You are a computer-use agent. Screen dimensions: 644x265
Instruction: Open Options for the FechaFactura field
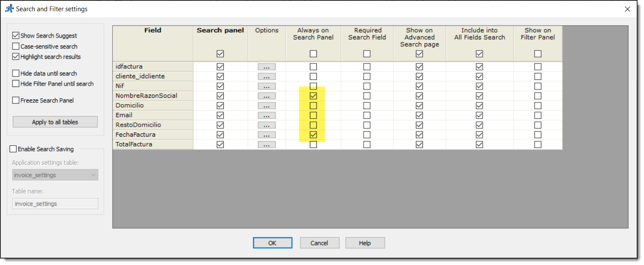[x=266, y=134]
